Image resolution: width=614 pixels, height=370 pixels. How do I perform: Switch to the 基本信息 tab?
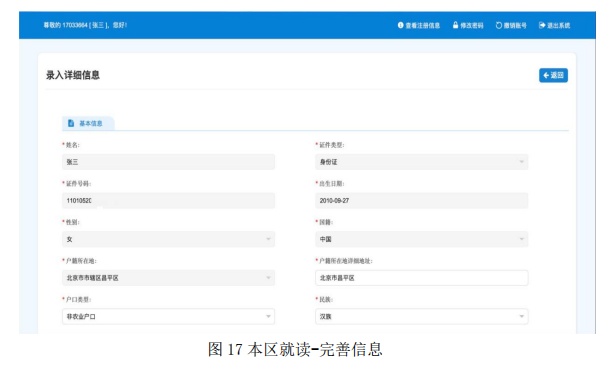pyautogui.click(x=88, y=123)
